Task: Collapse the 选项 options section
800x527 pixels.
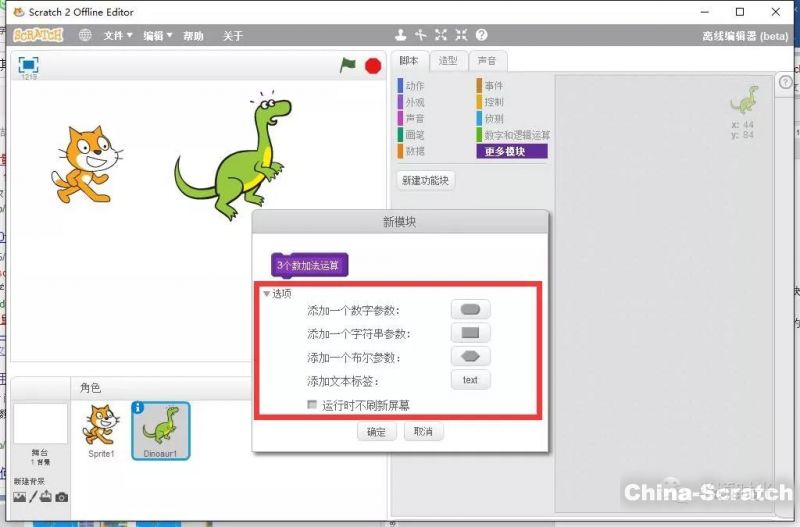Action: click(x=267, y=293)
